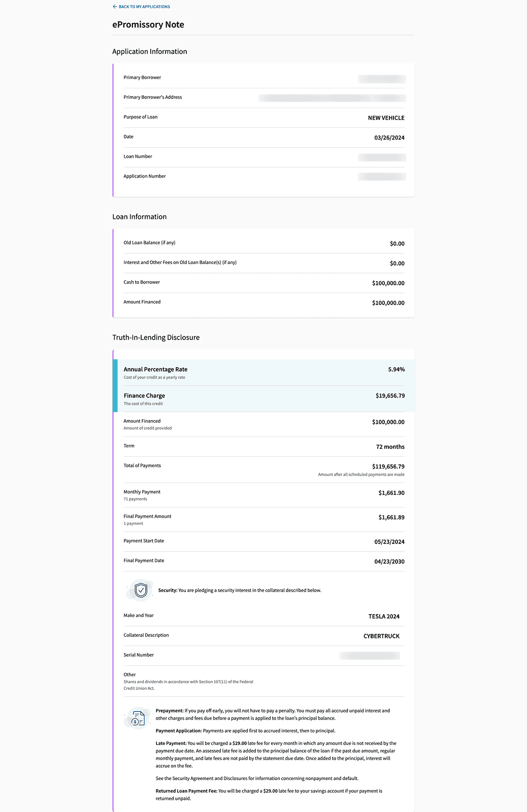Click the $1,661.90 monthly payment amount
Image resolution: width=527 pixels, height=812 pixels.
click(x=391, y=493)
